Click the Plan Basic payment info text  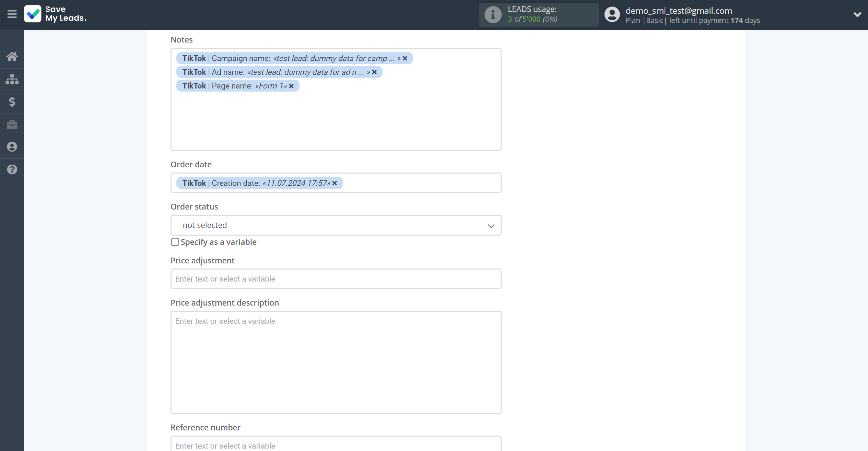coord(693,21)
